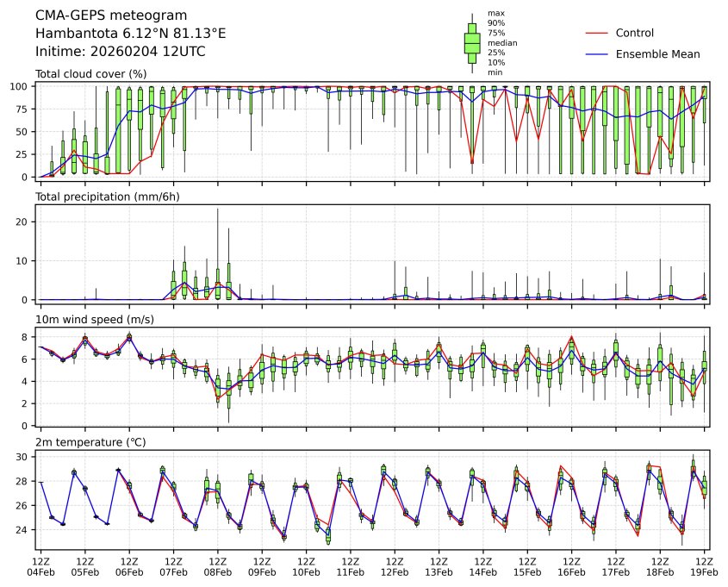Select the Ensemble Mean legend label

coord(657,54)
